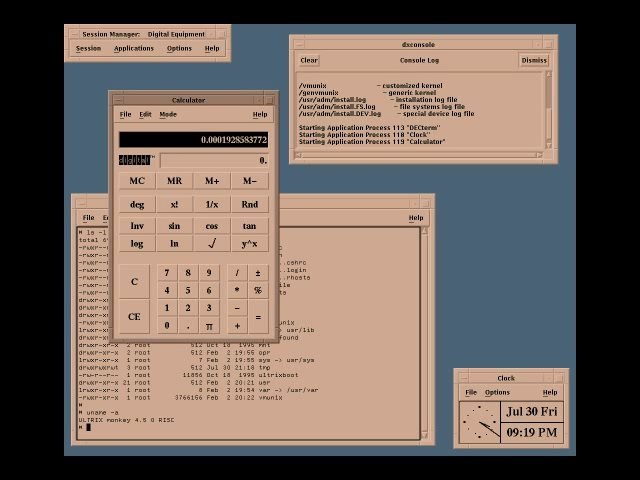Click the Clear button in dxconsole
The width and height of the screenshot is (640, 480).
click(309, 60)
